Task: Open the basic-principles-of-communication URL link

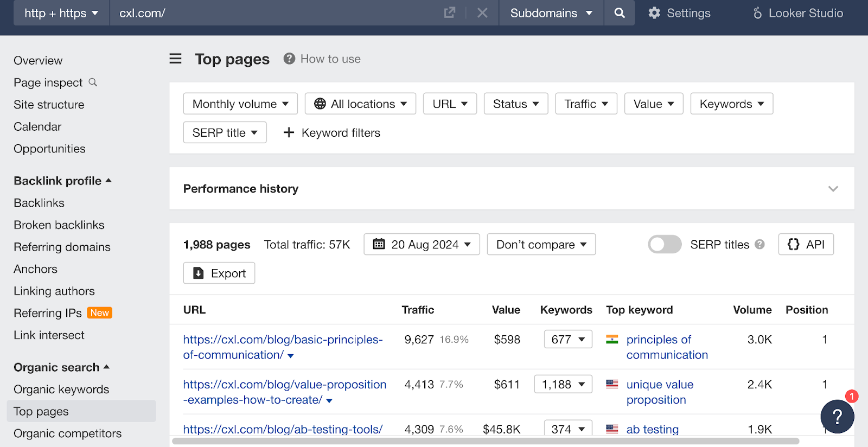Action: (283, 347)
